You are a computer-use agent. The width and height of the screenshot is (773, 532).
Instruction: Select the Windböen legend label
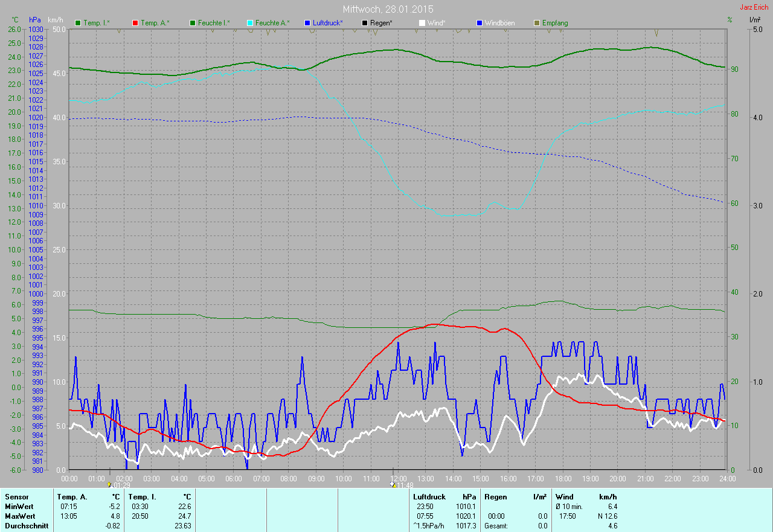[x=500, y=23]
